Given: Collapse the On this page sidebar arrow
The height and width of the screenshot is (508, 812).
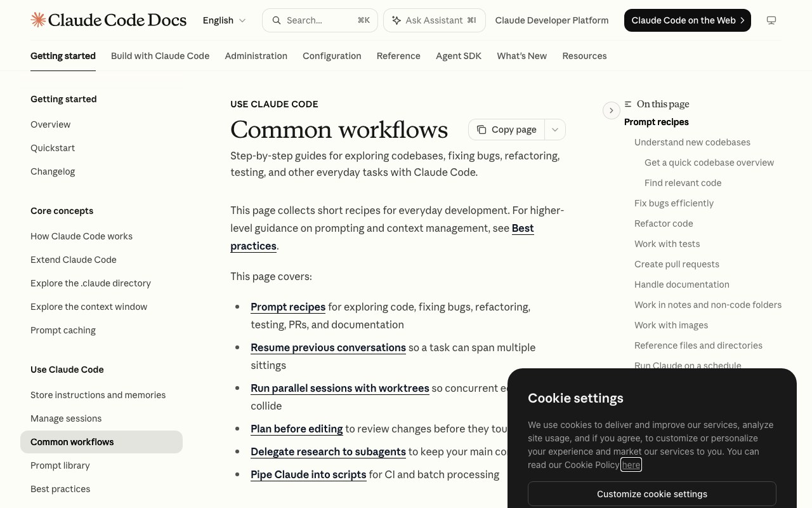Looking at the screenshot, I should click(611, 110).
